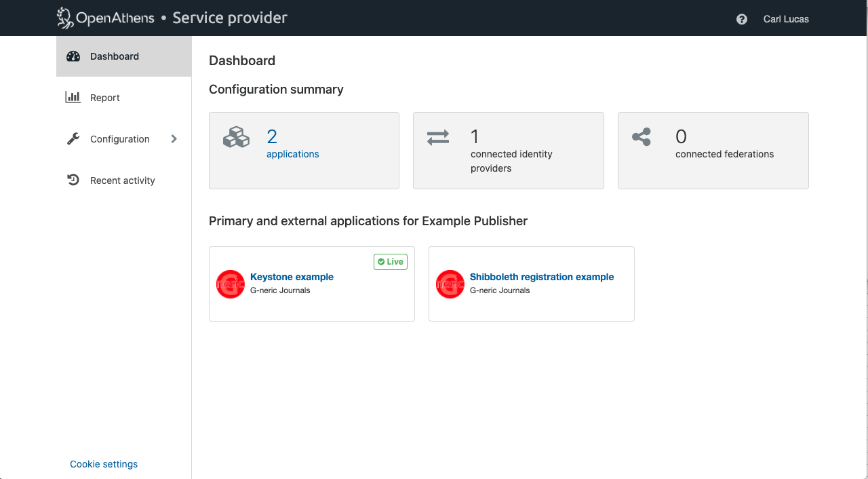
Task: Click the Recent activity history icon
Action: pos(73,180)
